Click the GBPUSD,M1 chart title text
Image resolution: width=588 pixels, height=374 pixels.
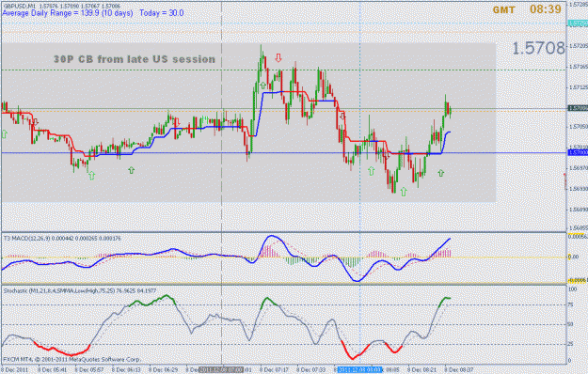pos(61,6)
